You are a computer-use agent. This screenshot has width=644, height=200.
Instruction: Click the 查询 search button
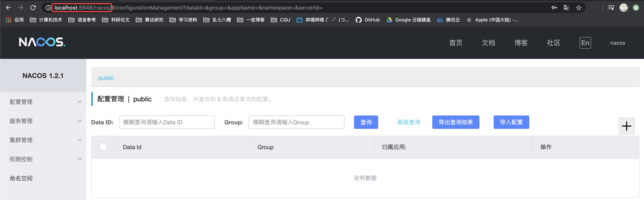366,122
